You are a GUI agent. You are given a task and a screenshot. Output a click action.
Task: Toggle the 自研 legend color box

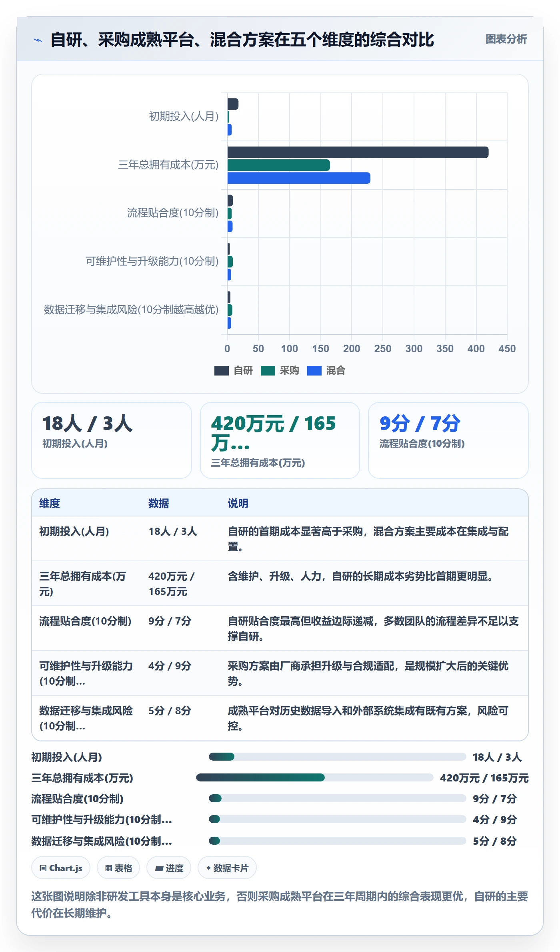tap(221, 371)
